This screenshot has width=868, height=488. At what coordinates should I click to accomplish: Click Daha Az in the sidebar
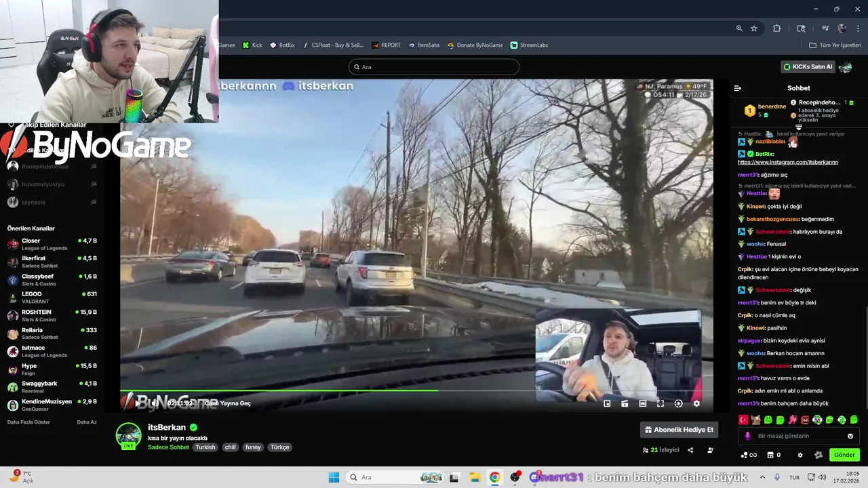click(x=87, y=422)
